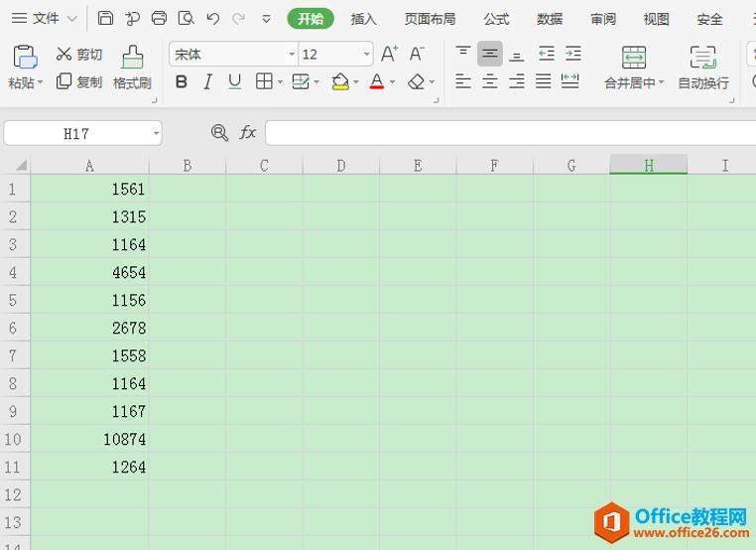Apply cell borders icon
This screenshot has height=550, width=756.
(264, 81)
